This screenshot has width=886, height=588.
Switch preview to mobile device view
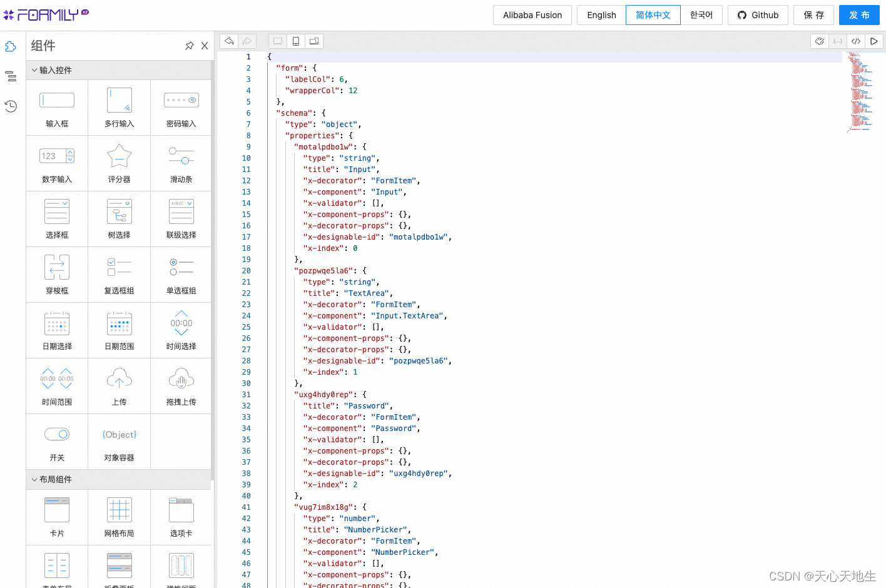click(295, 41)
